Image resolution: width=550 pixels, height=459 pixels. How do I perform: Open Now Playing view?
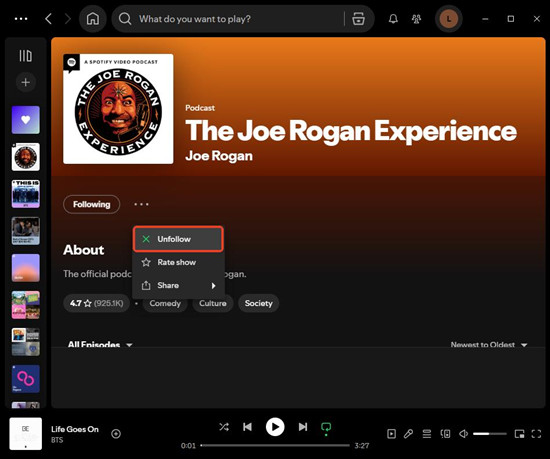pyautogui.click(x=391, y=434)
